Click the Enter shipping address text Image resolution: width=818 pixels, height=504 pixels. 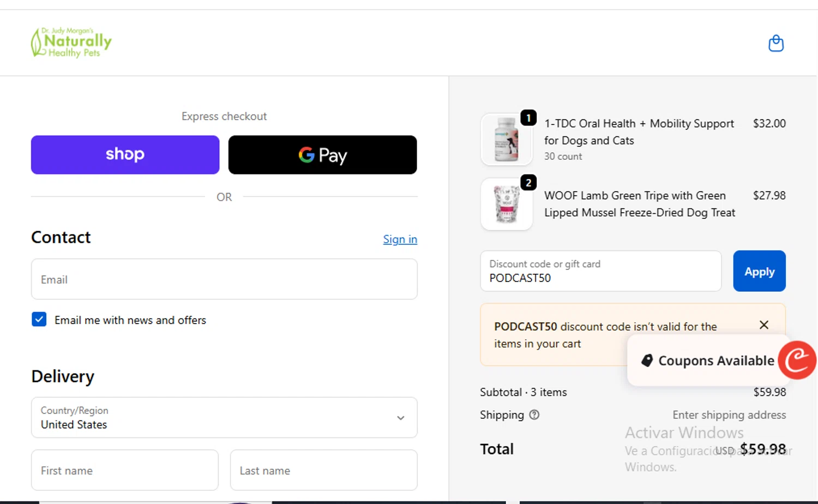click(x=729, y=415)
